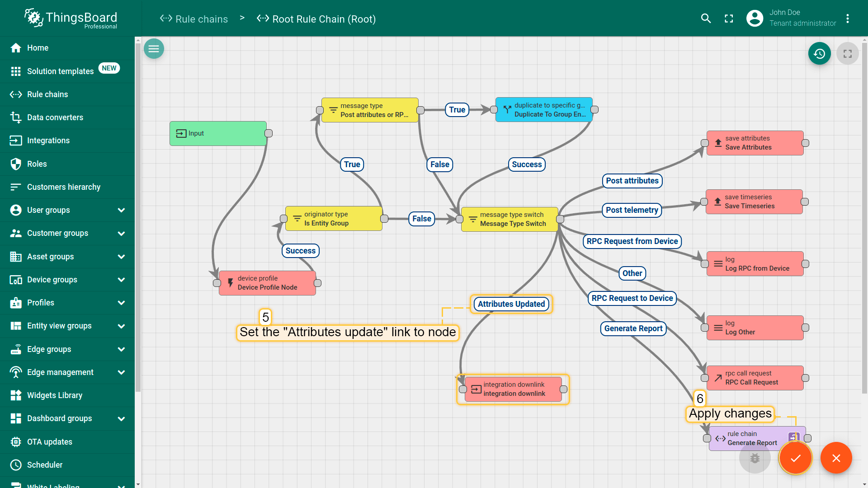
Task: Click the sidebar vertical scrollbar
Action: tap(138, 217)
